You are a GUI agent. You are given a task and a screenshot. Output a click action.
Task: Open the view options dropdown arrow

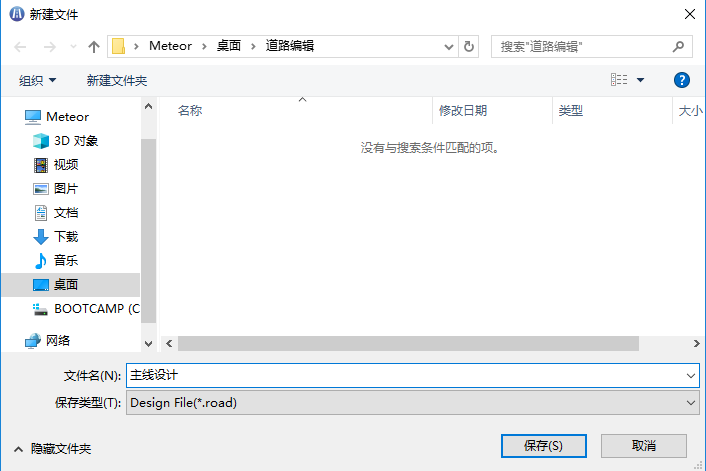click(x=640, y=80)
